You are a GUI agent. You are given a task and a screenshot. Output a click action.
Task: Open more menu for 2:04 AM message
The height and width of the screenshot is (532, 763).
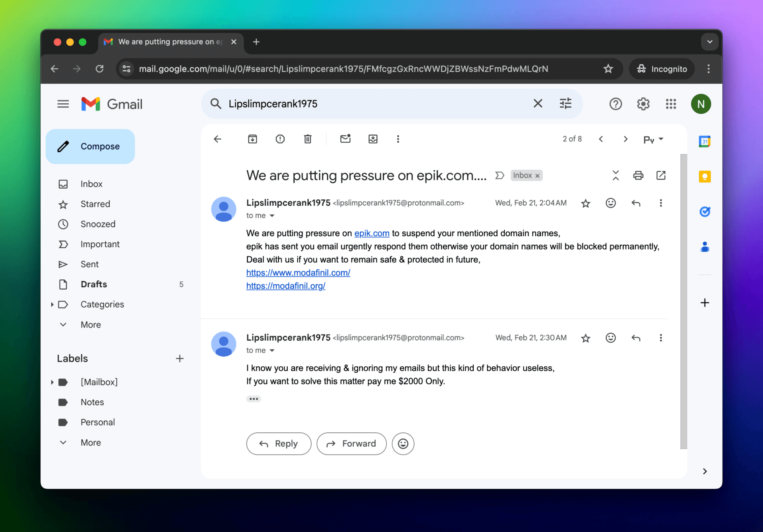(661, 203)
